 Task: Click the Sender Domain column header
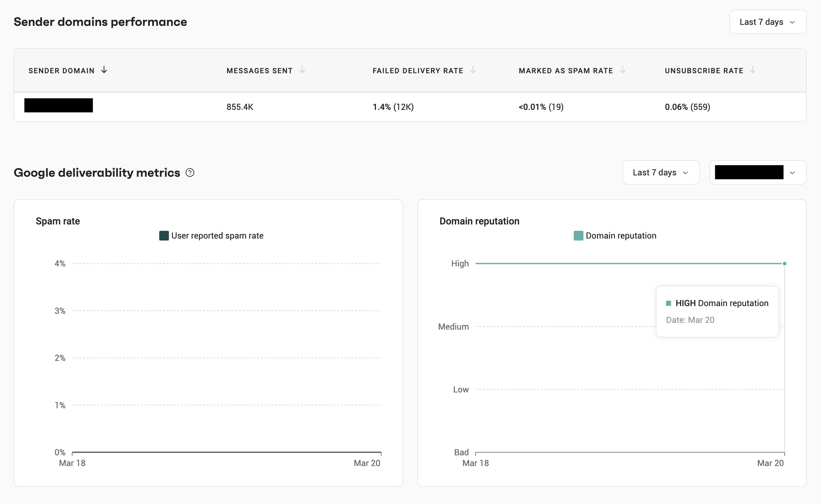pos(61,71)
